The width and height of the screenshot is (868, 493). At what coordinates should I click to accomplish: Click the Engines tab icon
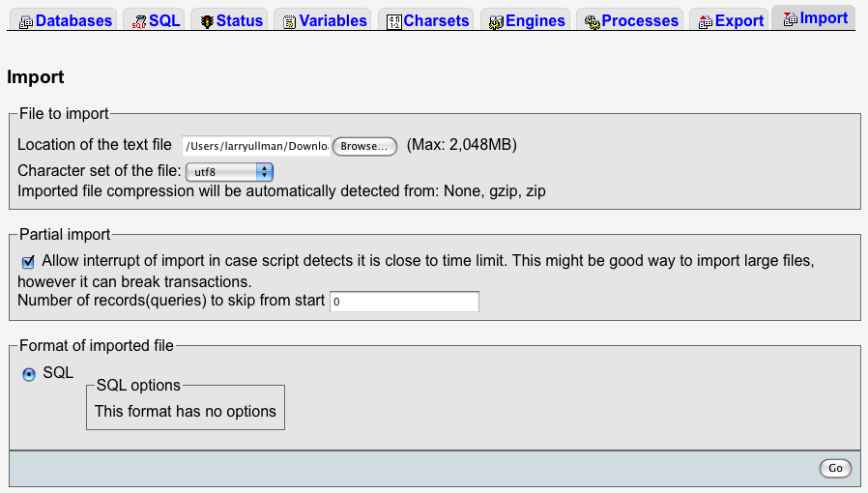tap(497, 21)
